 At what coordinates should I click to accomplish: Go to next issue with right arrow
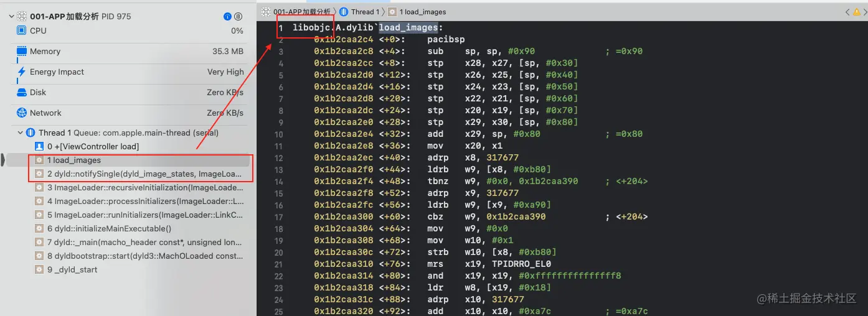tap(866, 12)
